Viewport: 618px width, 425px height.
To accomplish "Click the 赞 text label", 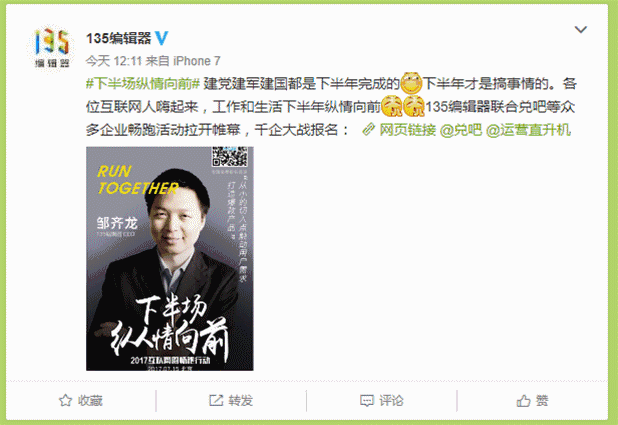I will coord(542,401).
